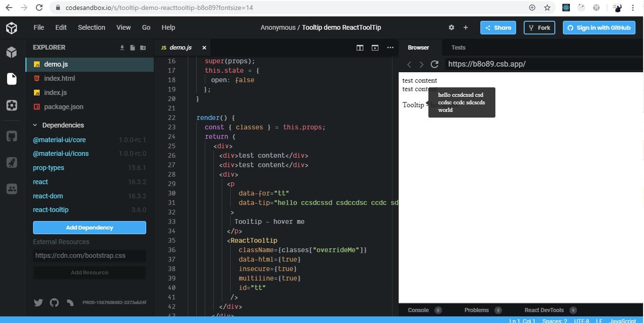Viewport: 644px width, 323px height.
Task: Click the @material-ui/icons dependency
Action: [x=61, y=153]
